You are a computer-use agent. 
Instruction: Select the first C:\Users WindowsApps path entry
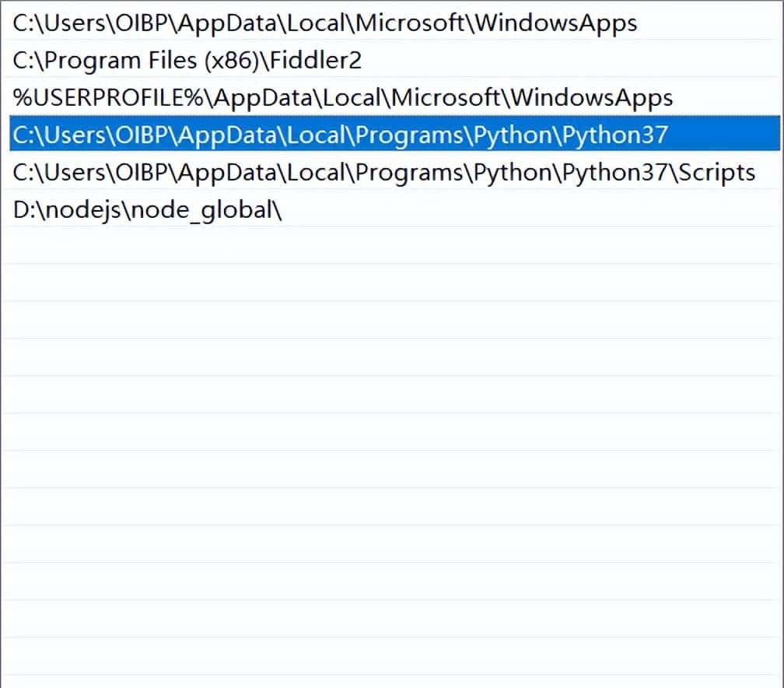click(324, 23)
